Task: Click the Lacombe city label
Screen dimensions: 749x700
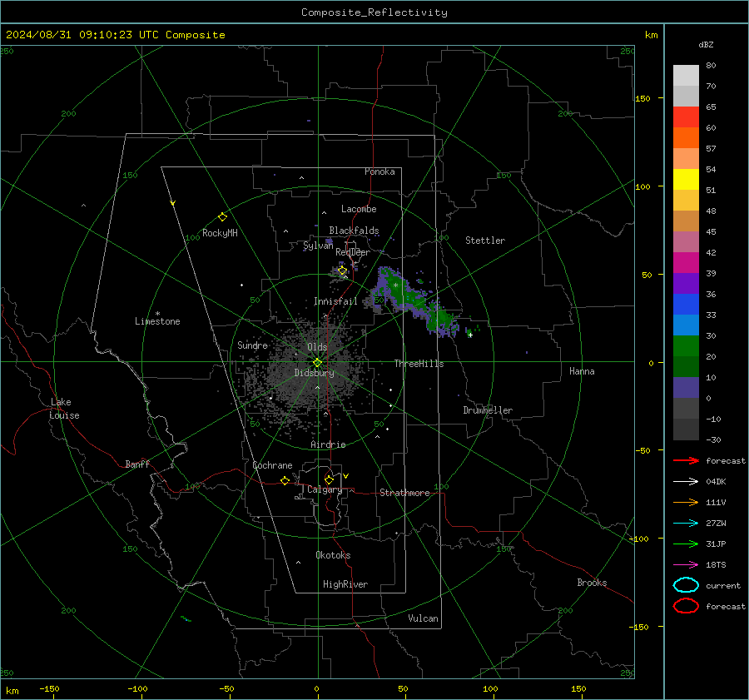Action: point(359,209)
